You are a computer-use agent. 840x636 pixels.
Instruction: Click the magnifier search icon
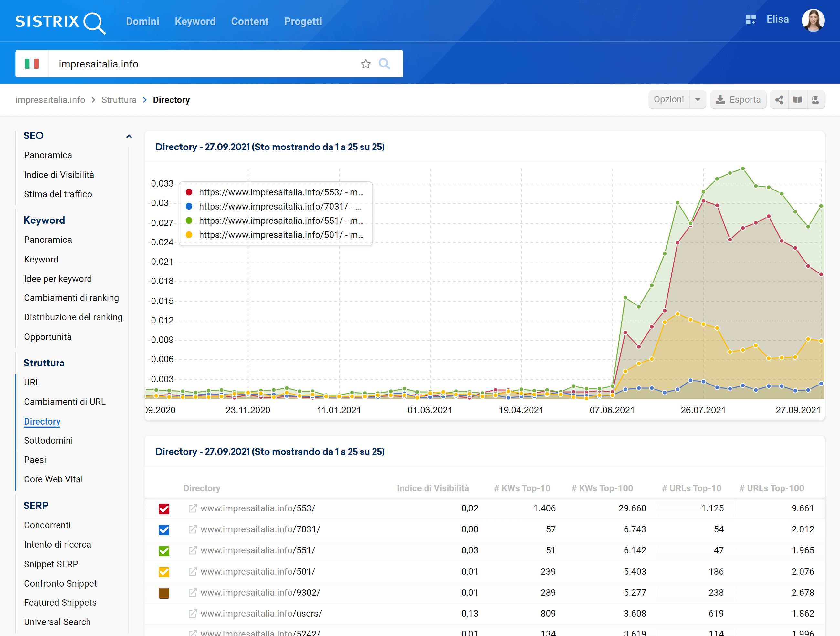point(384,64)
